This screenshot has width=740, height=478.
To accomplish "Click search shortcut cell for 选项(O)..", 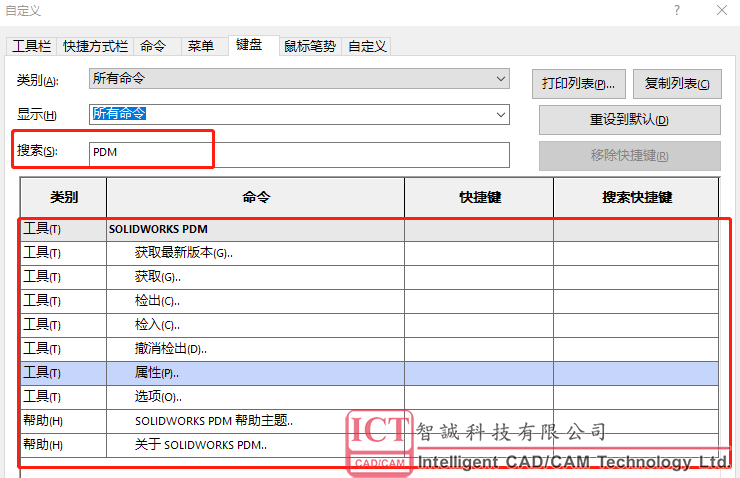I will (x=636, y=398).
